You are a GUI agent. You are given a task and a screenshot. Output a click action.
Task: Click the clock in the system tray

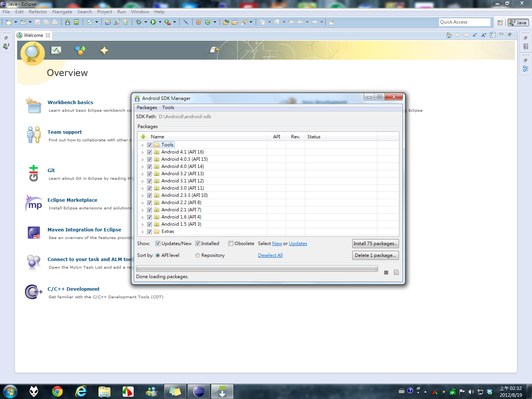click(x=511, y=391)
